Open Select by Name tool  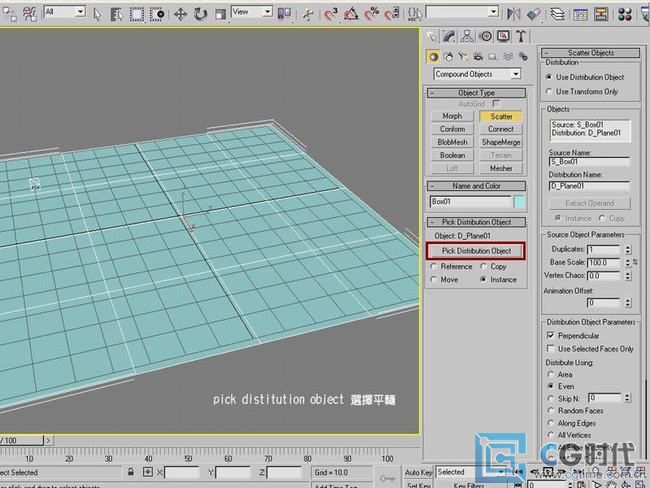[117, 15]
